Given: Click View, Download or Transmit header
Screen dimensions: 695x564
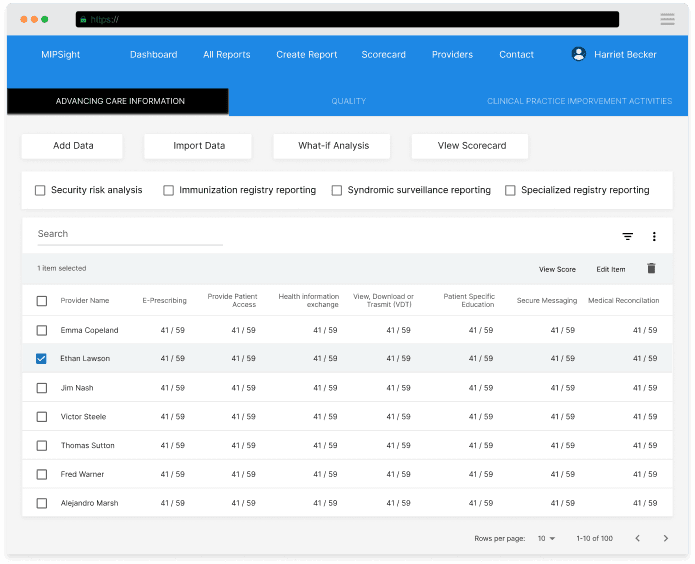Looking at the screenshot, I should click(383, 300).
